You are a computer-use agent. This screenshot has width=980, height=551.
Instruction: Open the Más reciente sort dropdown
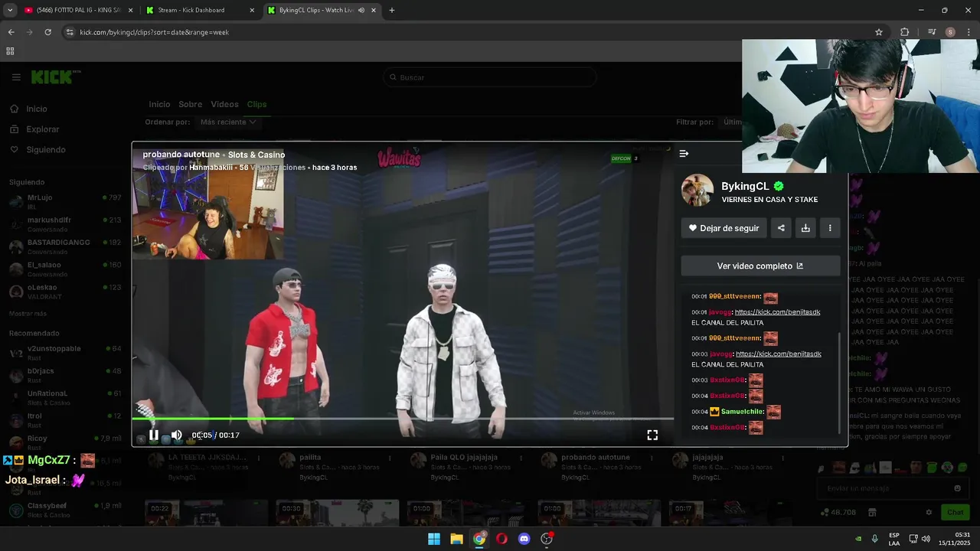point(228,122)
